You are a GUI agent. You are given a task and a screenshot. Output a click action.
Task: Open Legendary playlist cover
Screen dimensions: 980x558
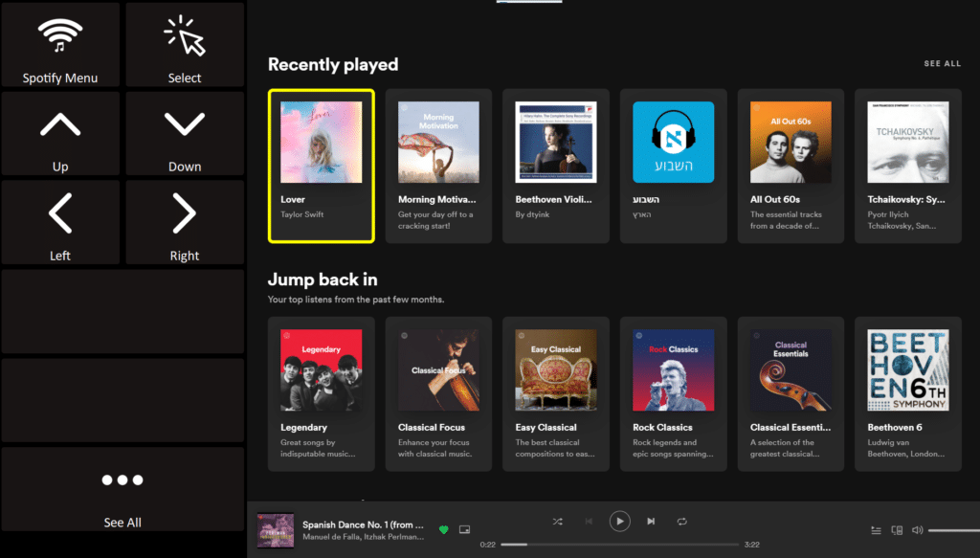[x=322, y=369]
